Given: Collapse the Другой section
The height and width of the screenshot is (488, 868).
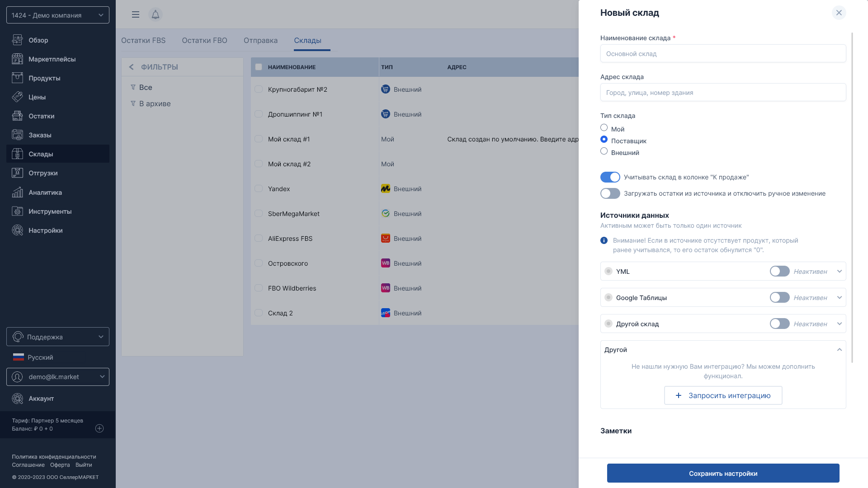Looking at the screenshot, I should [840, 350].
